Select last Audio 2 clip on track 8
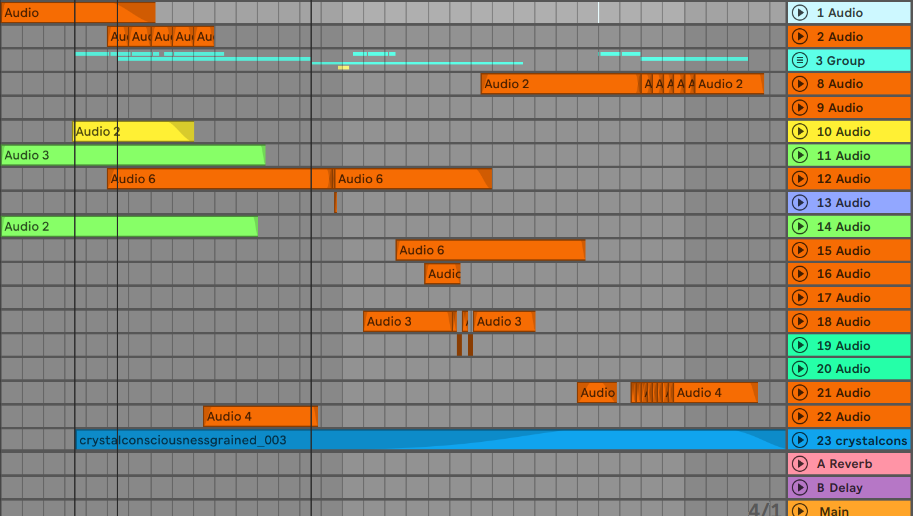Viewport: 913px width, 516px height. coord(730,84)
